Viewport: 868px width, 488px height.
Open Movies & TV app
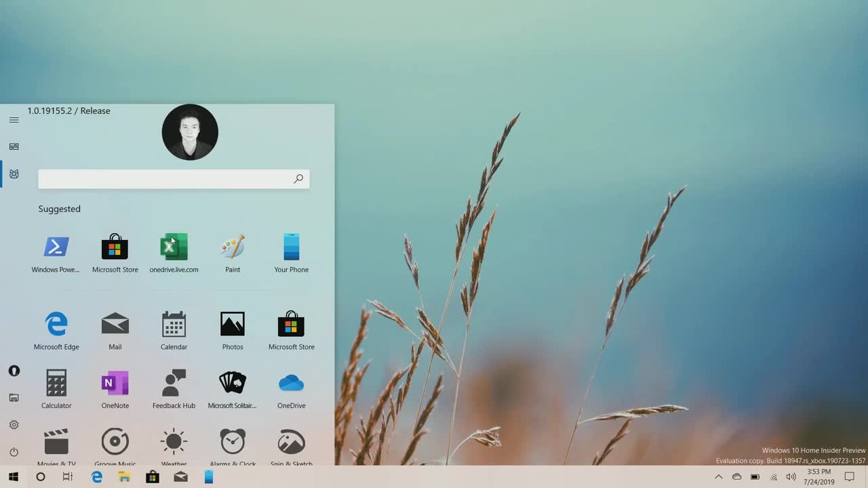point(56,447)
